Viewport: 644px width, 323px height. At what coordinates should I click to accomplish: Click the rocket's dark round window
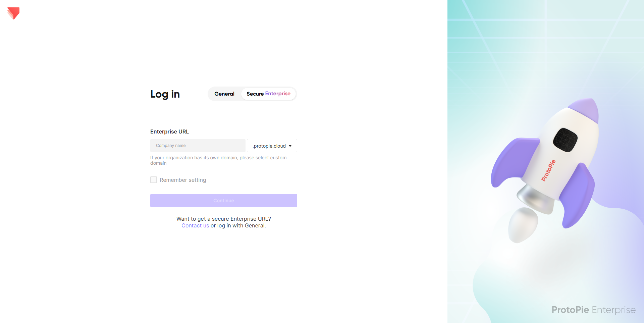(565, 140)
